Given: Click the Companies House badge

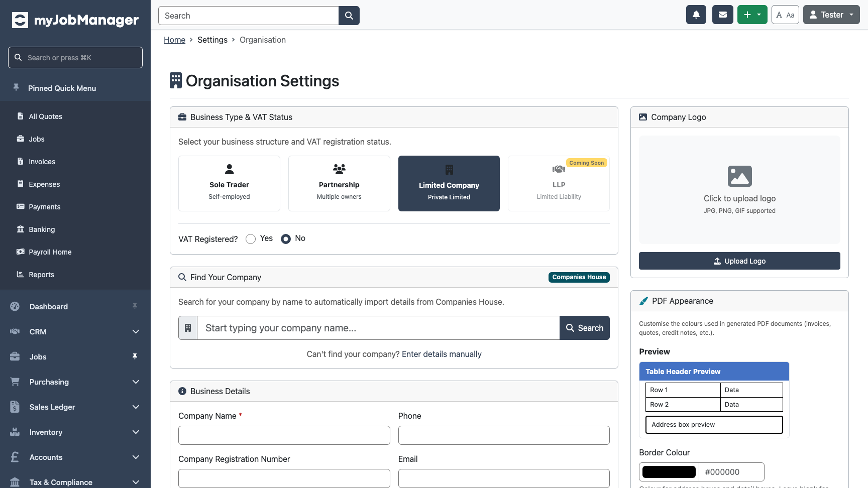Looking at the screenshot, I should (579, 277).
